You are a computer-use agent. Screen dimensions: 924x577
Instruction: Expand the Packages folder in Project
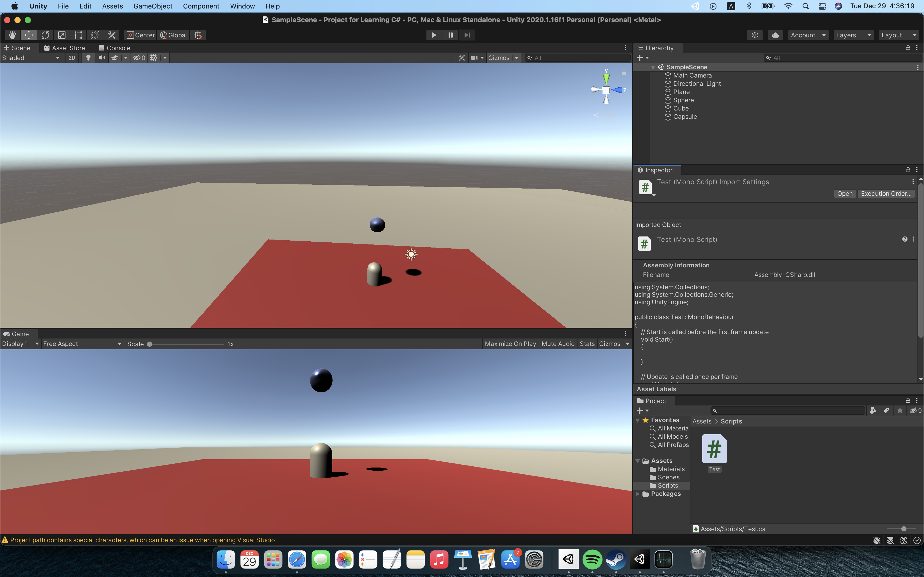coord(638,494)
